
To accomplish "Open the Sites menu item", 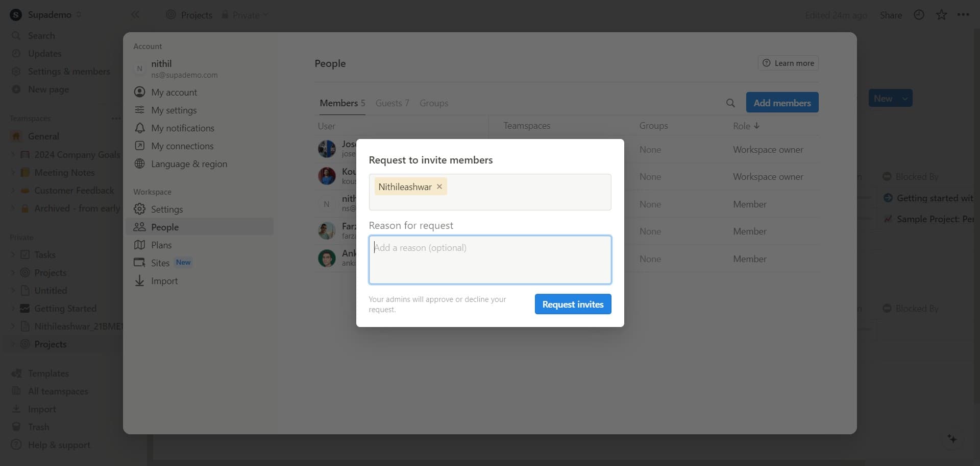I will (x=160, y=263).
